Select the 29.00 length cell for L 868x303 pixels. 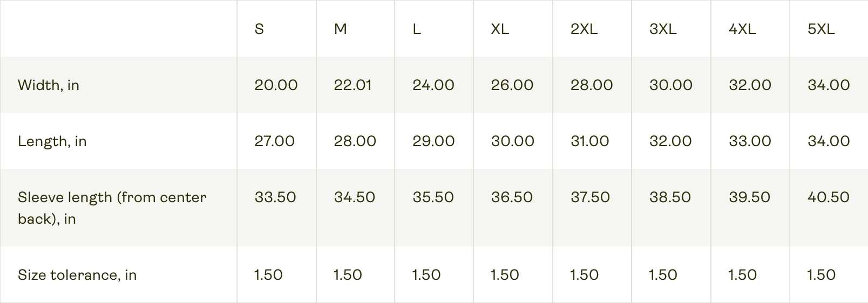point(433,141)
